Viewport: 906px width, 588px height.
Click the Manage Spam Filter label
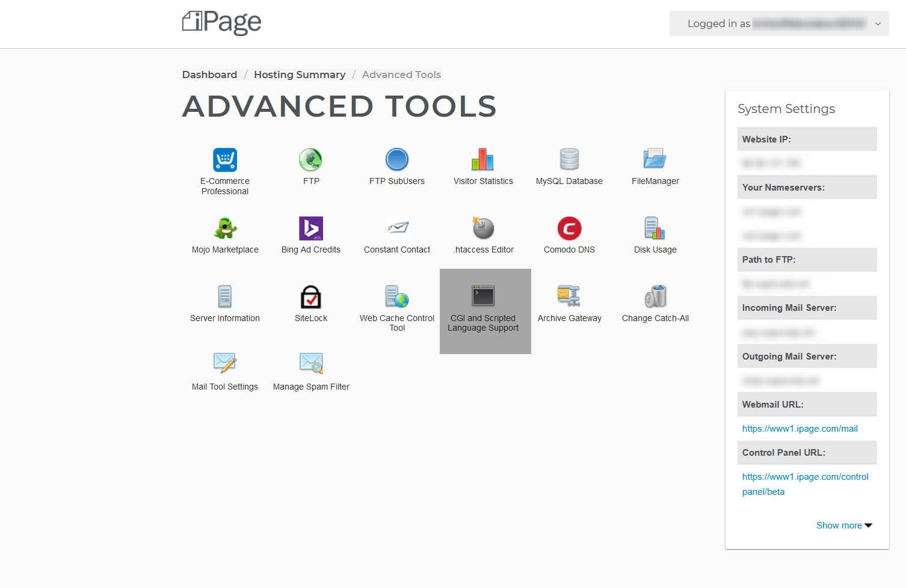(311, 387)
